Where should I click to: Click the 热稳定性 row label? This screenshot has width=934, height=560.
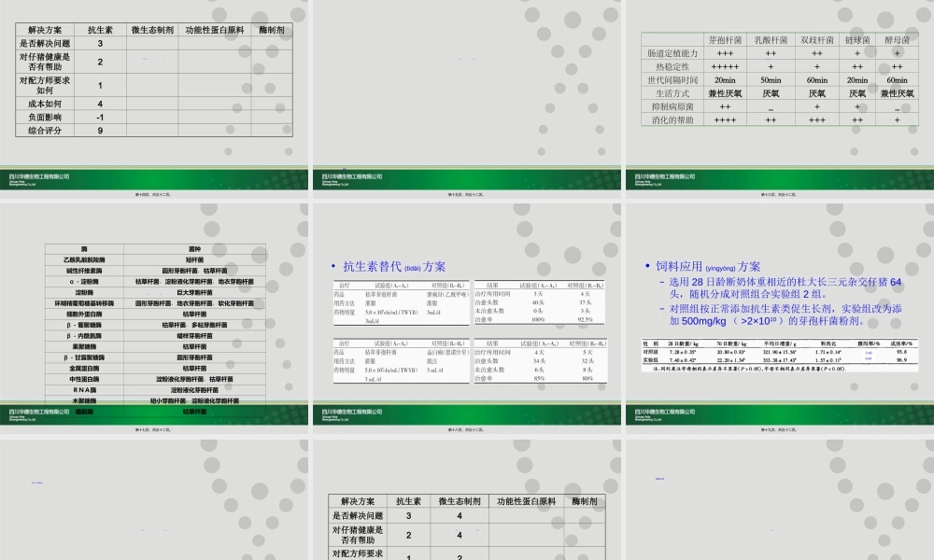tap(672, 67)
